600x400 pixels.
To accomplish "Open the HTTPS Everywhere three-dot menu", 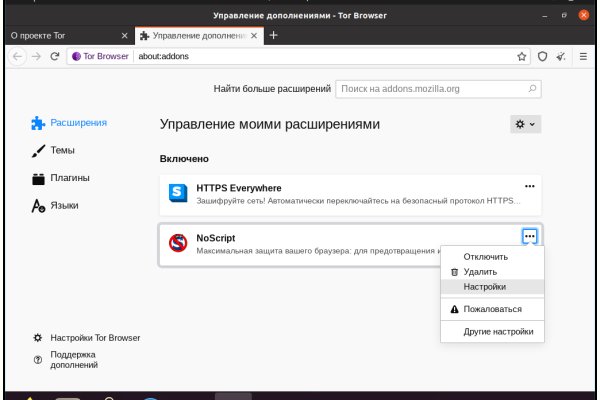I will (530, 186).
